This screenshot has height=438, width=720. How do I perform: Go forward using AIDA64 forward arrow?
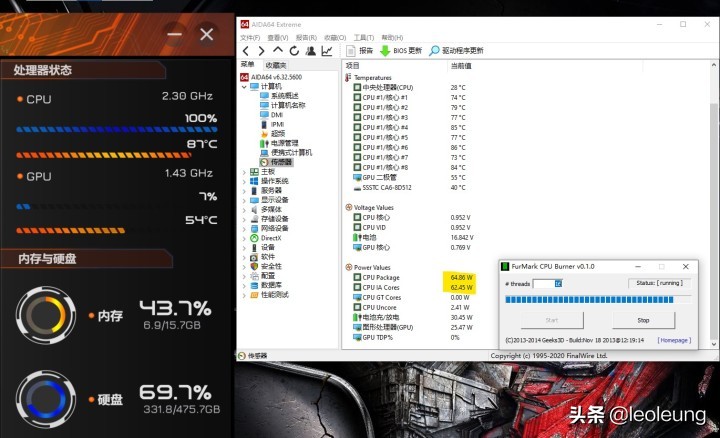click(261, 51)
